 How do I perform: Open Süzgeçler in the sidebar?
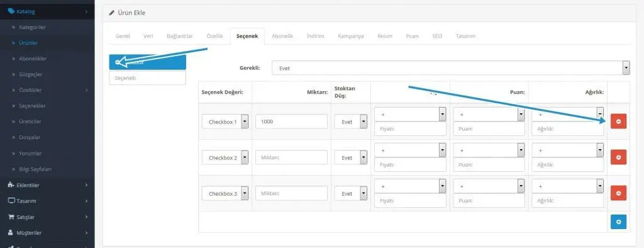[31, 74]
